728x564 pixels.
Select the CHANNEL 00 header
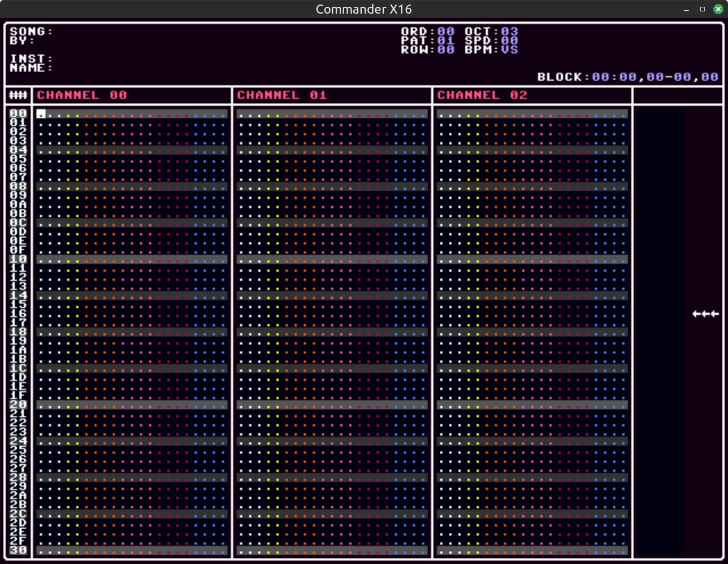coord(82,96)
